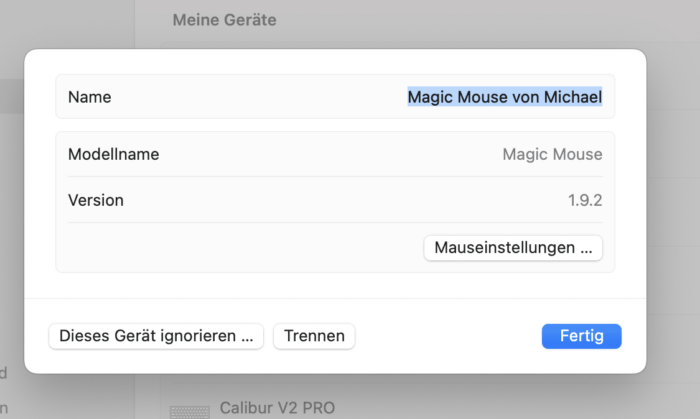Click the keyboard icon beside Calibur V2 PRO
The width and height of the screenshot is (700, 419).
click(190, 412)
